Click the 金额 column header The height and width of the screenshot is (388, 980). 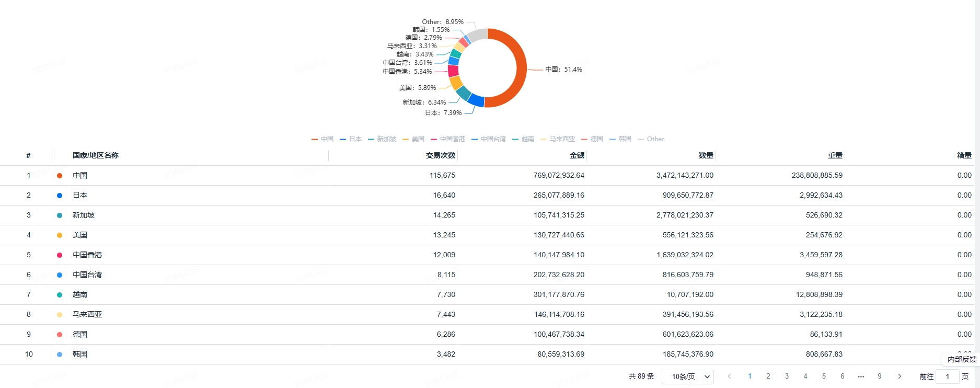point(577,155)
